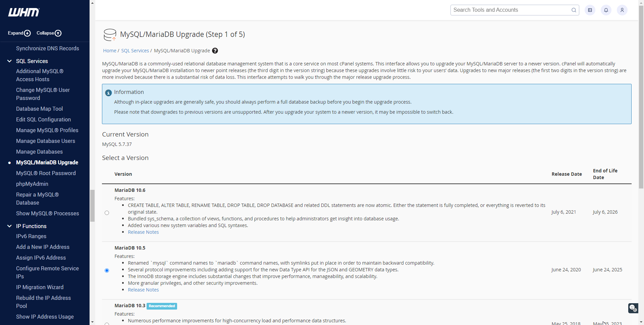Click the SQL Services breadcrumb link
Screen dimensions: 644x325
[135, 51]
